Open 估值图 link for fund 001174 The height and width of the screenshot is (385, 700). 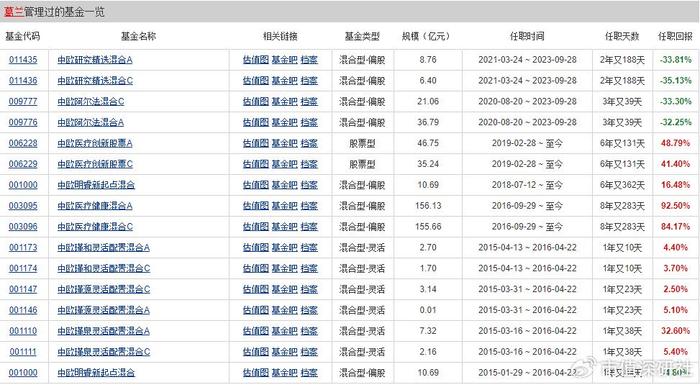click(x=256, y=268)
